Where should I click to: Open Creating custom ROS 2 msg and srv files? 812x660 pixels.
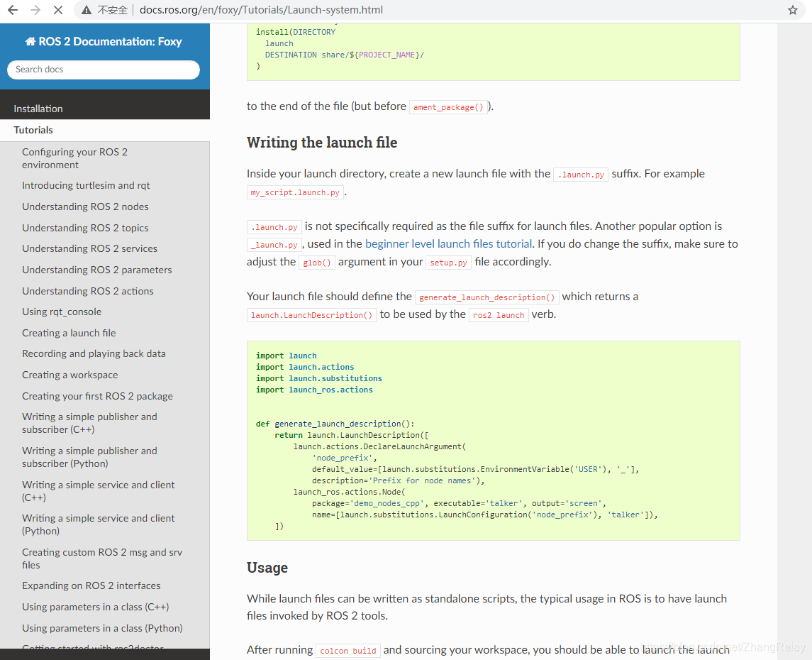tap(102, 559)
